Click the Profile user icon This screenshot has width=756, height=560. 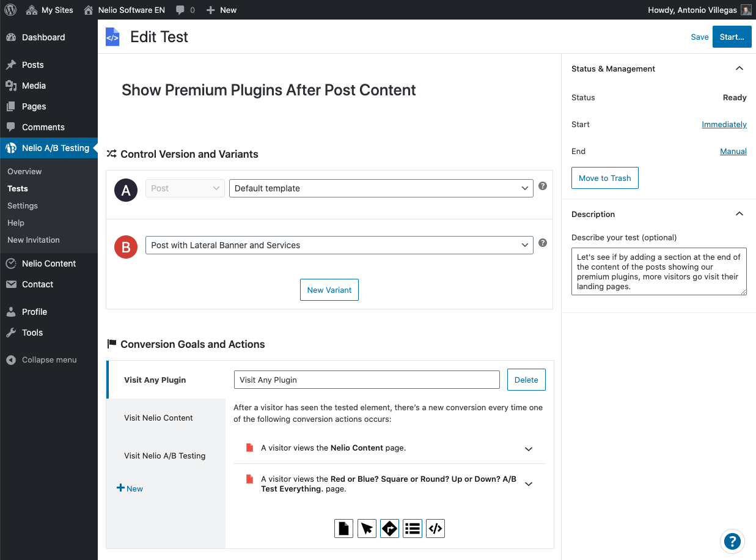(x=11, y=312)
